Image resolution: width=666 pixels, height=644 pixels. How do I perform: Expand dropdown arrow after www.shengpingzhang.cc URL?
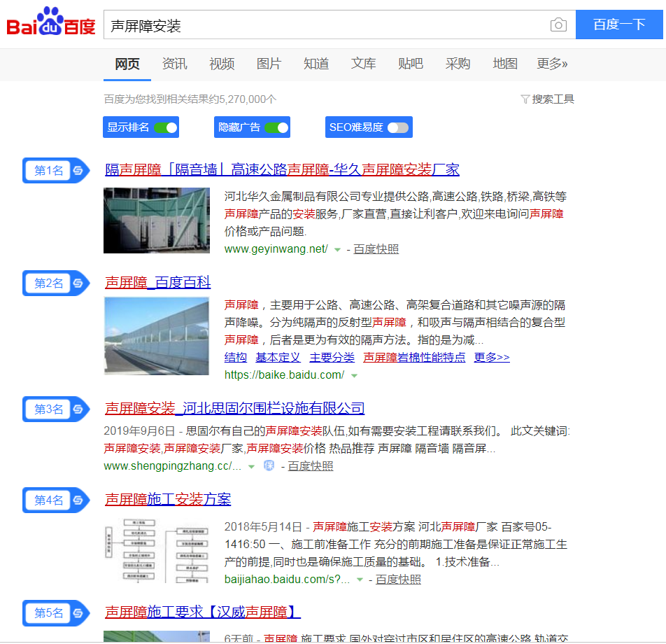tap(251, 466)
